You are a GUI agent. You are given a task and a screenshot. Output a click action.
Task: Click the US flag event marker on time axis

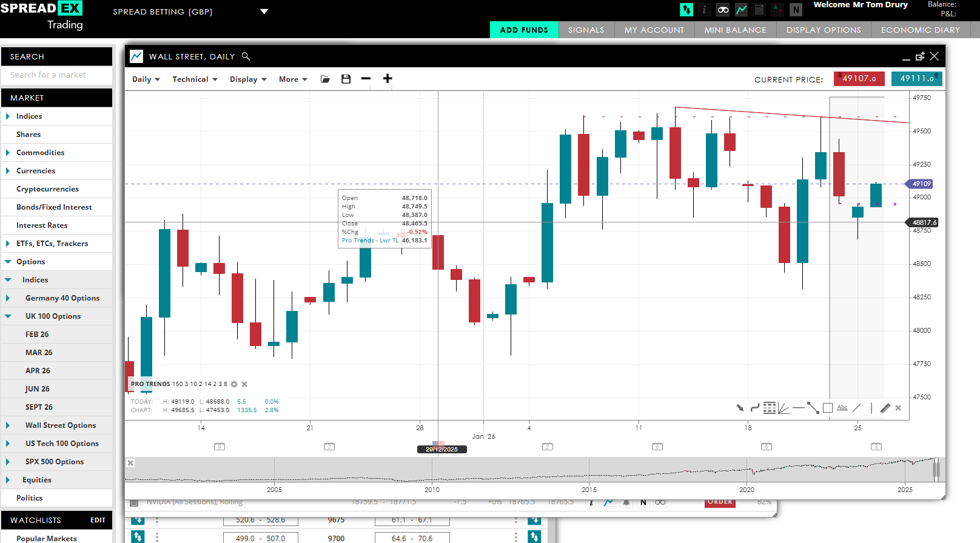438,444
